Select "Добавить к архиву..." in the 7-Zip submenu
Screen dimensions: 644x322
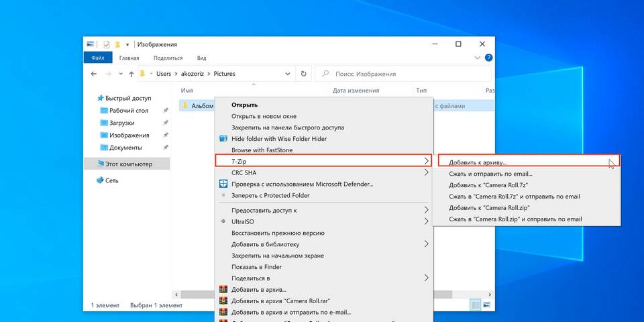coord(478,162)
